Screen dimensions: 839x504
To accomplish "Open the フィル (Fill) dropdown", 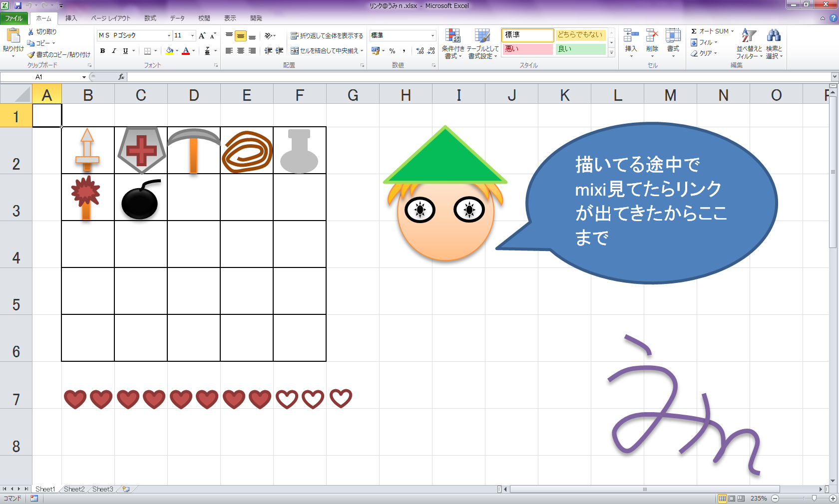I will coord(704,42).
